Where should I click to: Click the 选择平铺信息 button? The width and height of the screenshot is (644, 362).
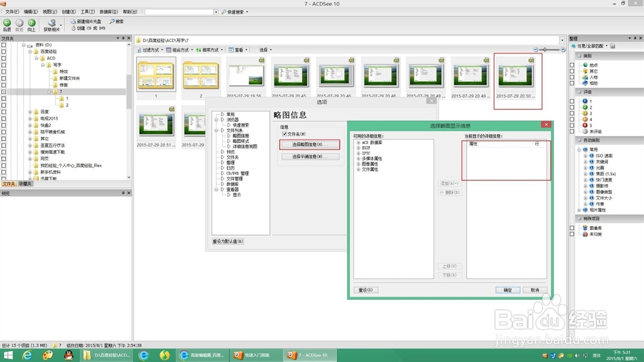(x=310, y=157)
